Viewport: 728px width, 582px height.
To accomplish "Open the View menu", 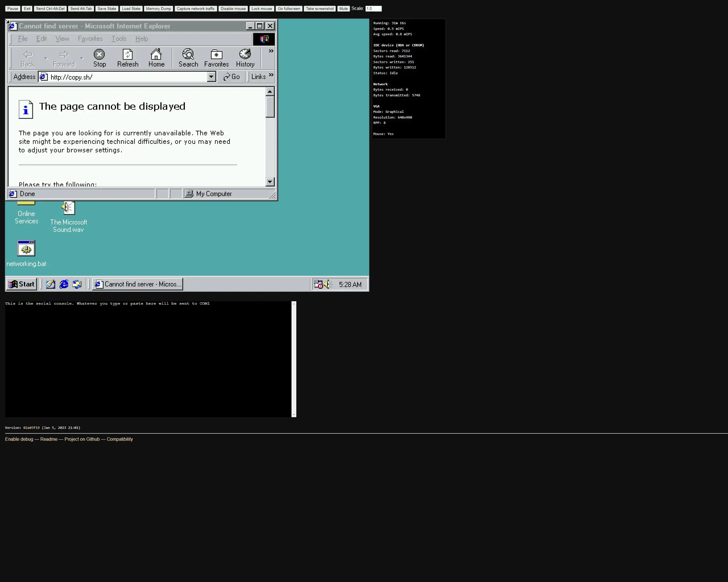I will click(x=62, y=38).
